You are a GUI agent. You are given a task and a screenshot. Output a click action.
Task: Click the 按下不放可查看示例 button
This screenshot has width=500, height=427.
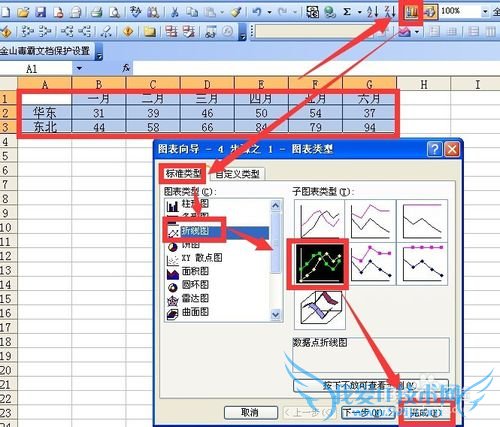(x=371, y=386)
